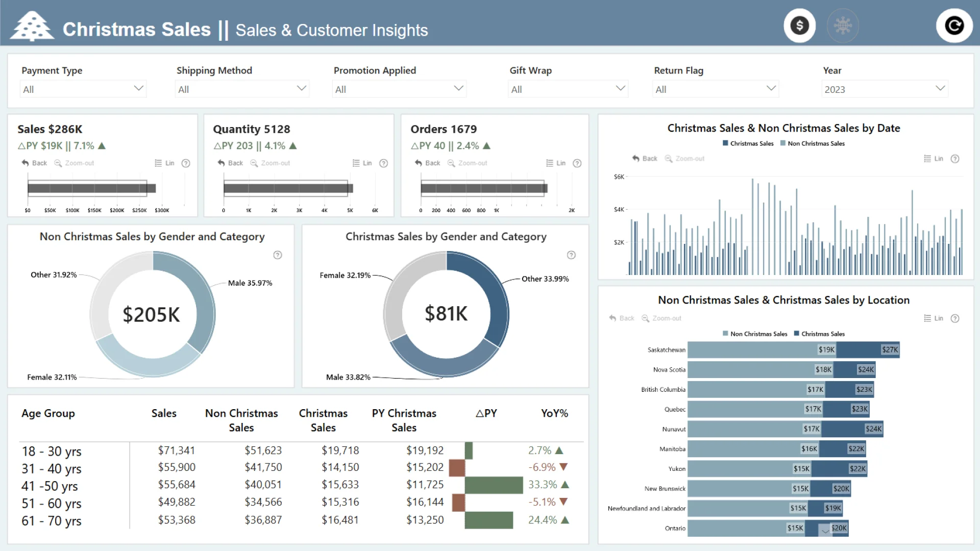Click Back arrow on Quantity card
Viewport: 980px width, 551px height.
[x=230, y=163]
